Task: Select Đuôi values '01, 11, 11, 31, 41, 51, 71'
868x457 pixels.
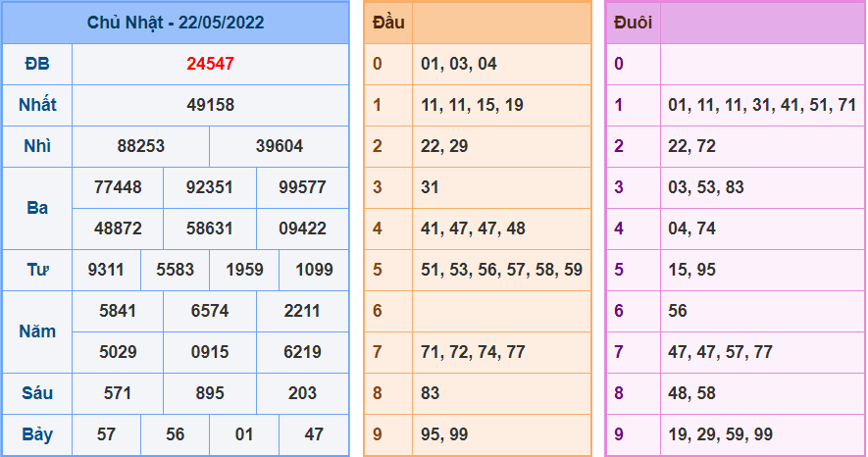Action: click(762, 105)
